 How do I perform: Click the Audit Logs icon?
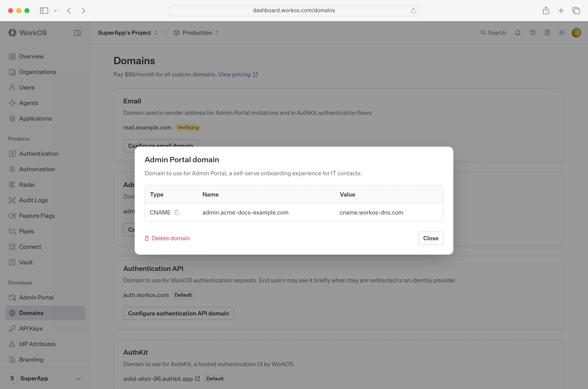coord(12,200)
